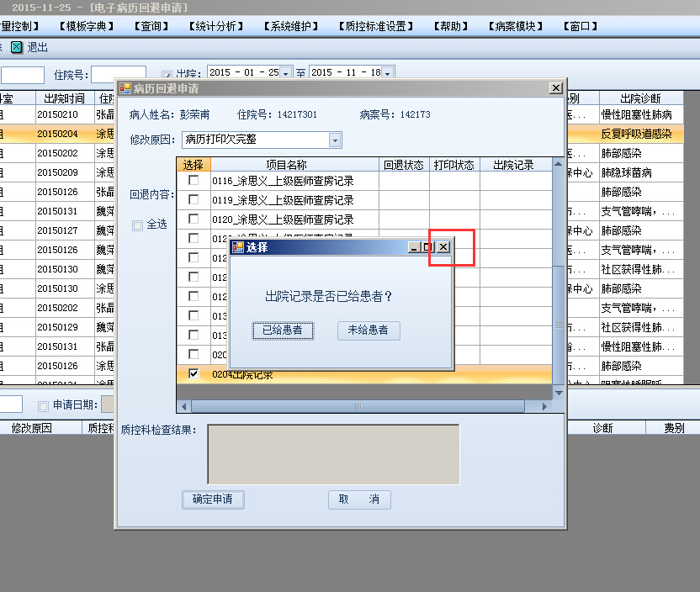Click the horizontal scrollbar thumb
The image size is (700, 592).
click(x=358, y=406)
